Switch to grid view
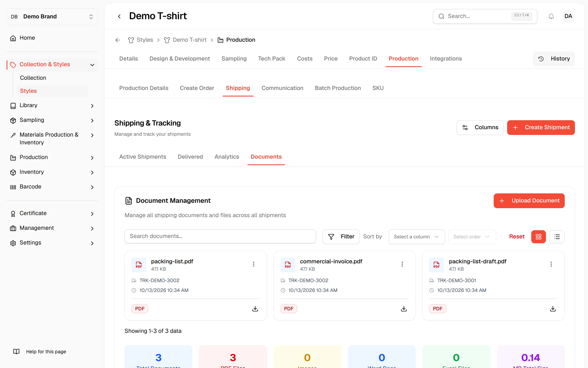588x368 pixels. pos(538,237)
